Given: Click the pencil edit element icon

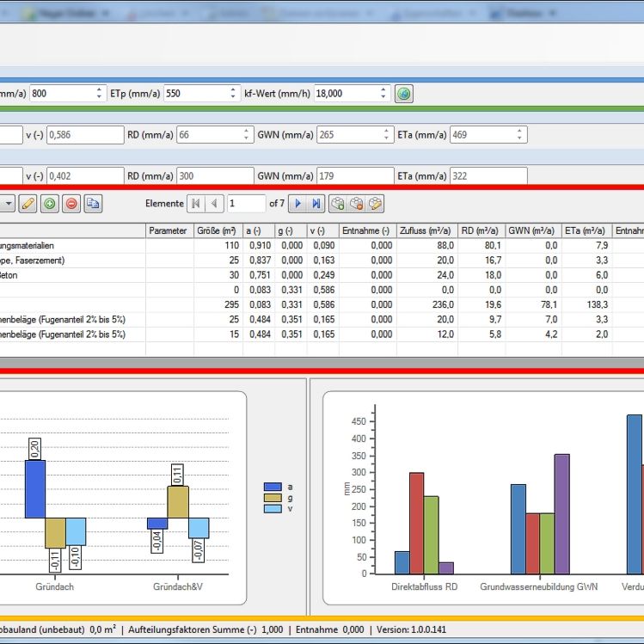Looking at the screenshot, I should [28, 204].
